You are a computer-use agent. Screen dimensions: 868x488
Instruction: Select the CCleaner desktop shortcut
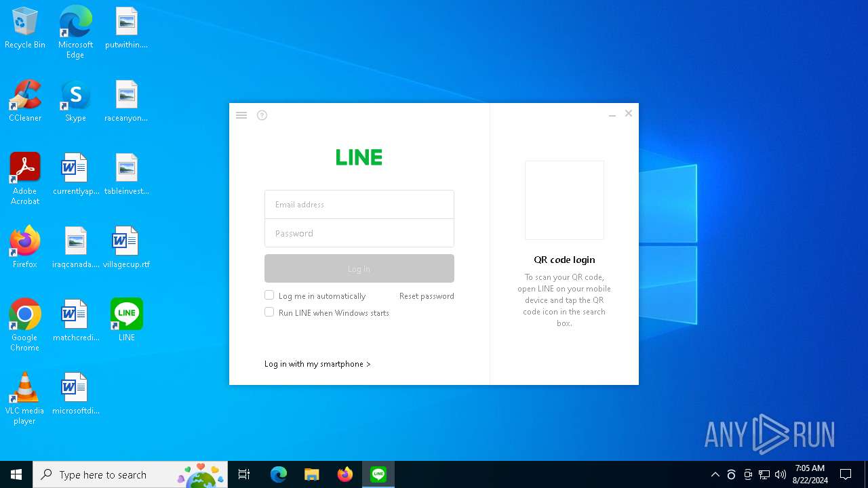click(25, 102)
